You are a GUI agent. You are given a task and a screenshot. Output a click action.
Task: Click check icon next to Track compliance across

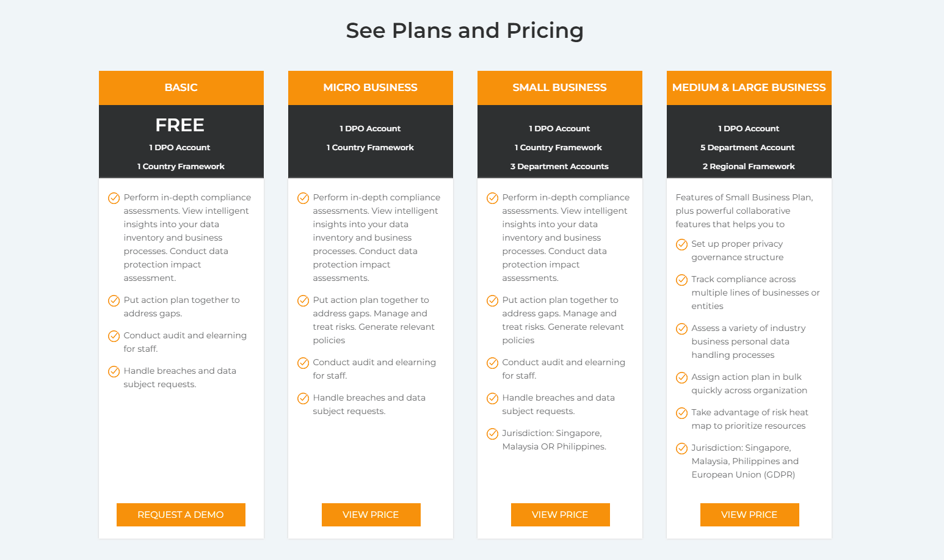(x=681, y=280)
